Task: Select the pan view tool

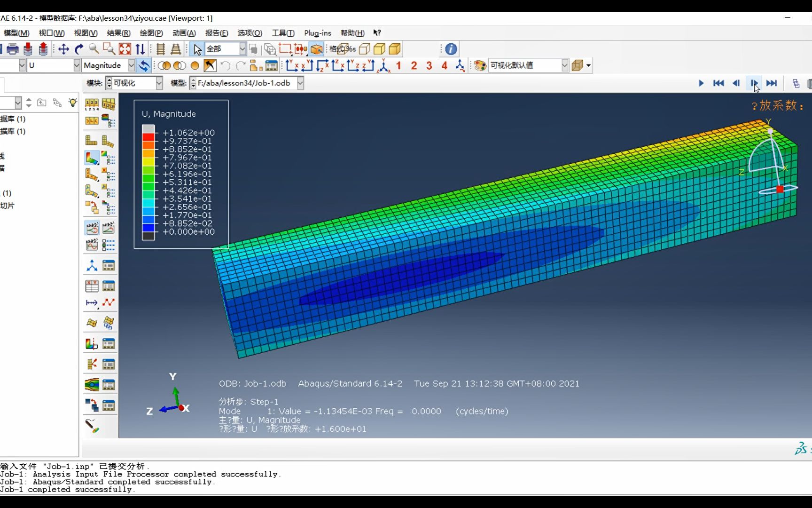Action: tap(63, 49)
